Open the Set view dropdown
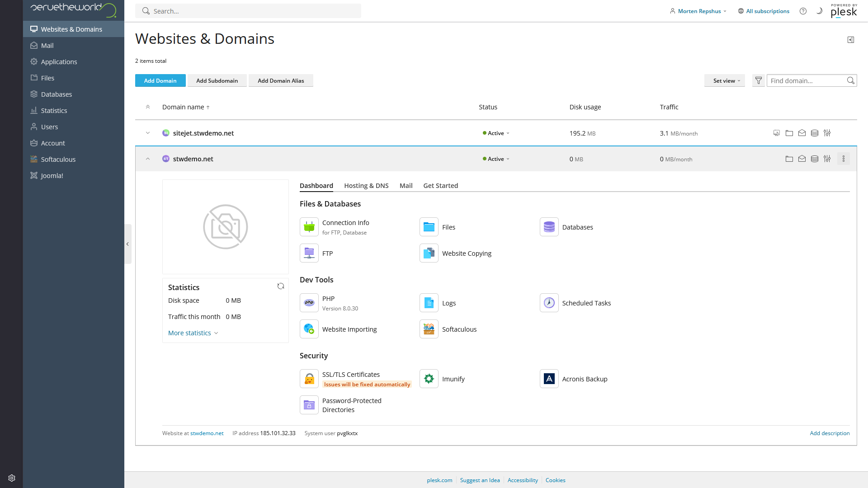868x488 pixels. click(x=724, y=80)
